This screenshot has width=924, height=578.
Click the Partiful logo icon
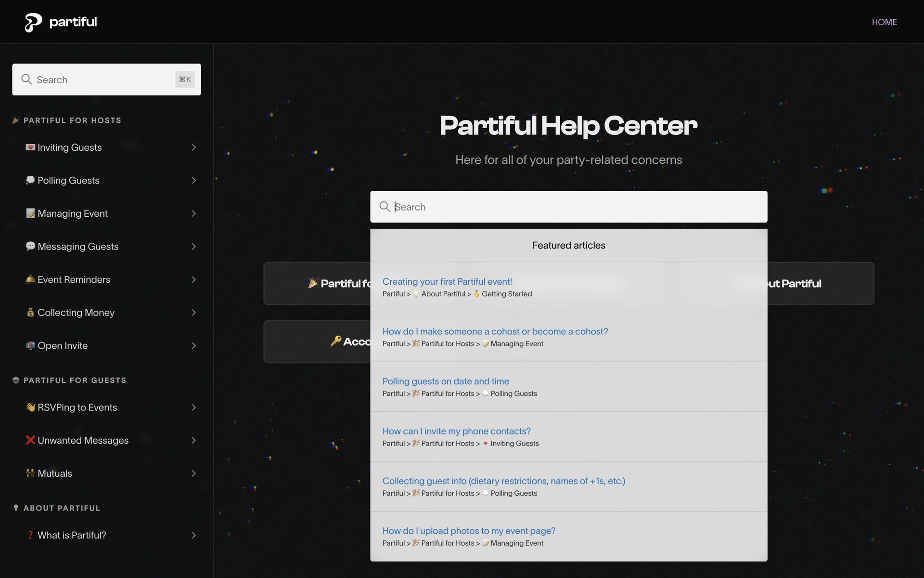click(x=33, y=22)
